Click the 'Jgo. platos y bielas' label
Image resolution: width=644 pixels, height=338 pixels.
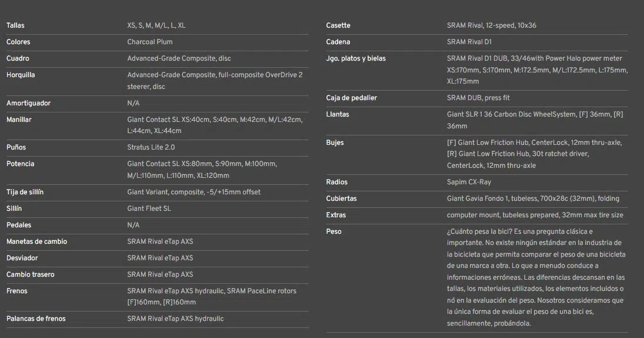pyautogui.click(x=356, y=59)
